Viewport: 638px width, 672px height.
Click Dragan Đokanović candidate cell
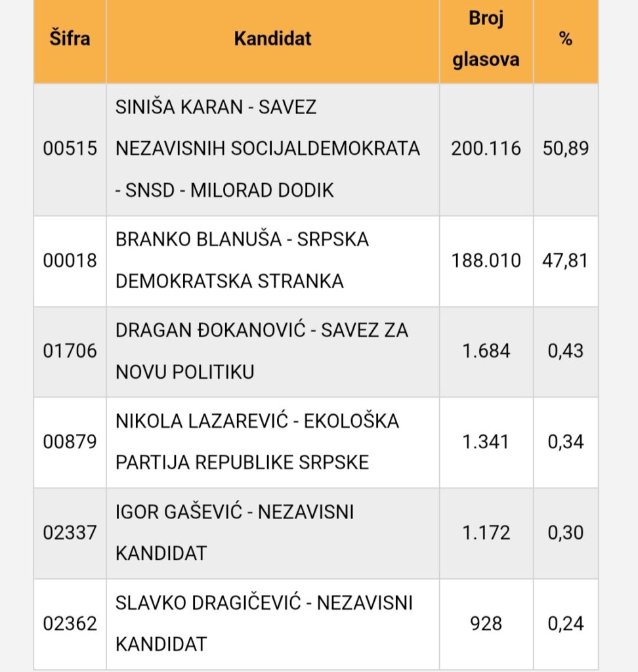pos(261,351)
